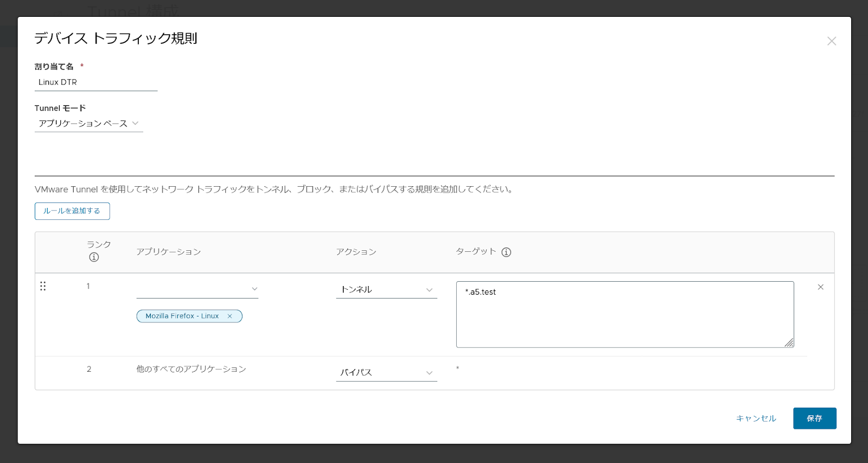The height and width of the screenshot is (463, 868).
Task: Click the 割り当て名 label
Action: click(54, 66)
